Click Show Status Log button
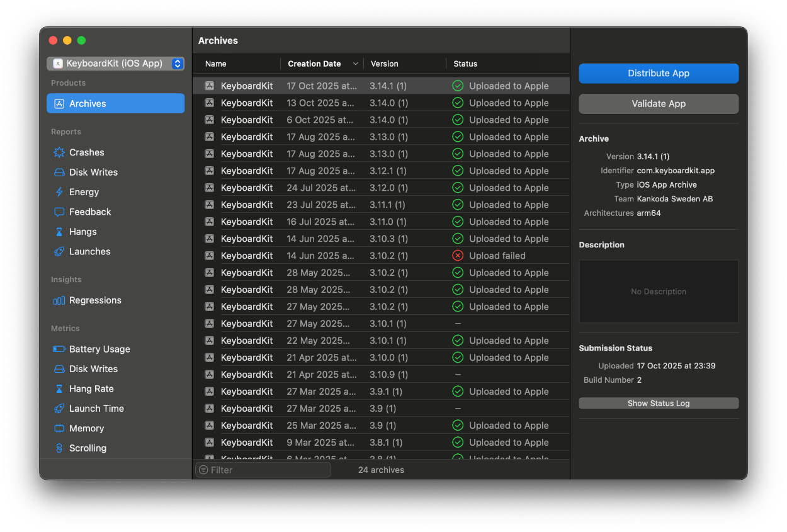This screenshot has width=787, height=532. point(658,404)
